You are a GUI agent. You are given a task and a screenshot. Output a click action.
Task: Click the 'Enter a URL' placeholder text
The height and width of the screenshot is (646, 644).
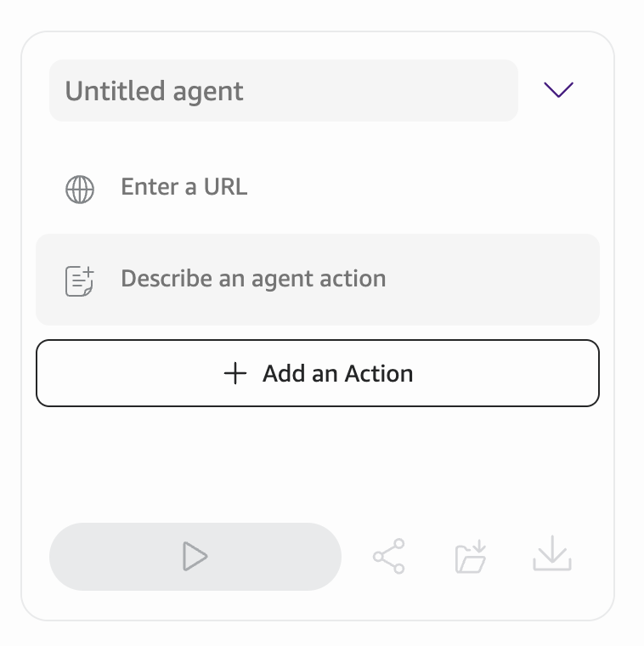[184, 187]
